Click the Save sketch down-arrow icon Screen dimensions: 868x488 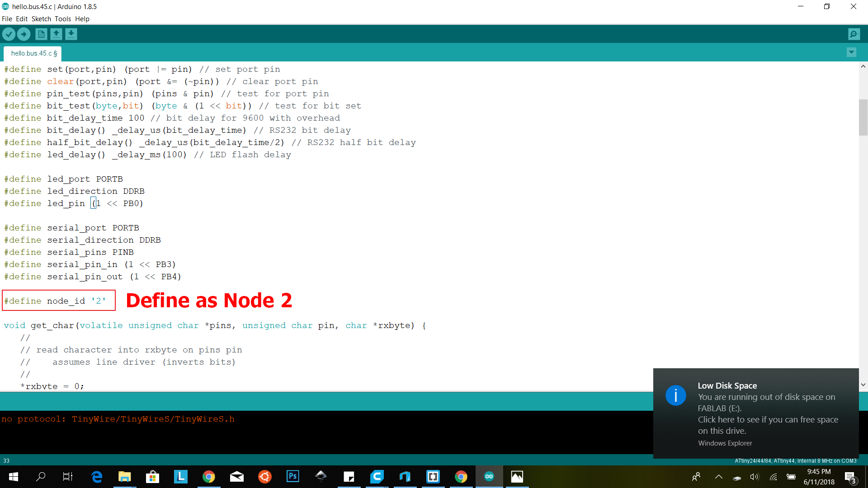pos(71,34)
